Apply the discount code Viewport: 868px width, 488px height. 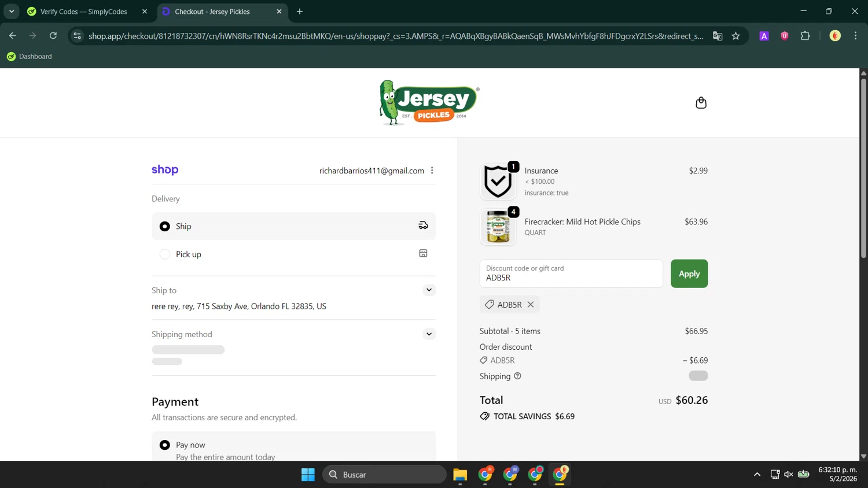689,273
